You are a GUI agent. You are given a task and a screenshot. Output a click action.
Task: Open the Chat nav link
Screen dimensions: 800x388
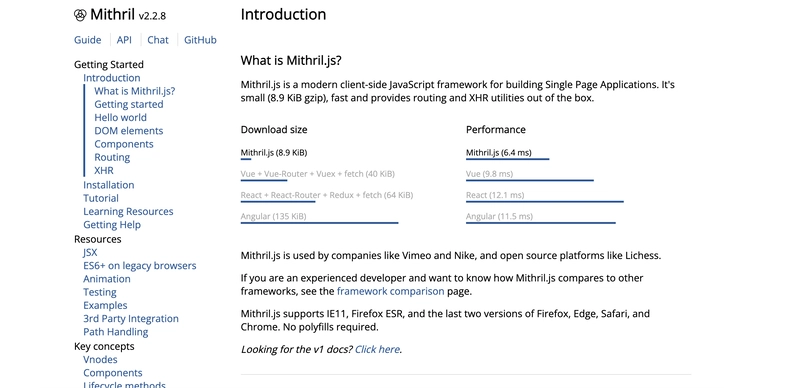158,40
